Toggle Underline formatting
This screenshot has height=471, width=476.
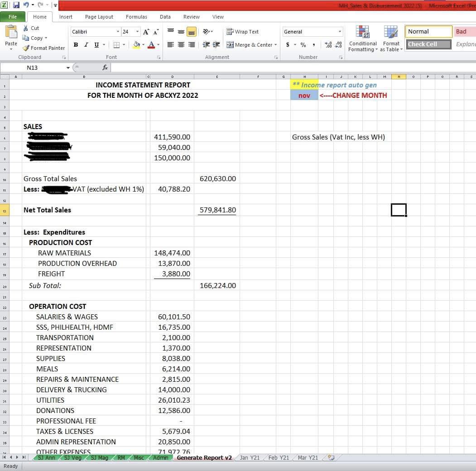tap(96, 45)
